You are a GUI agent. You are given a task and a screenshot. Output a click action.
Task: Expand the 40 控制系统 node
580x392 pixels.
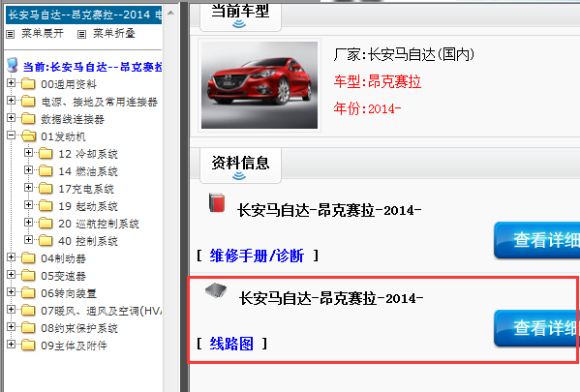click(x=28, y=239)
